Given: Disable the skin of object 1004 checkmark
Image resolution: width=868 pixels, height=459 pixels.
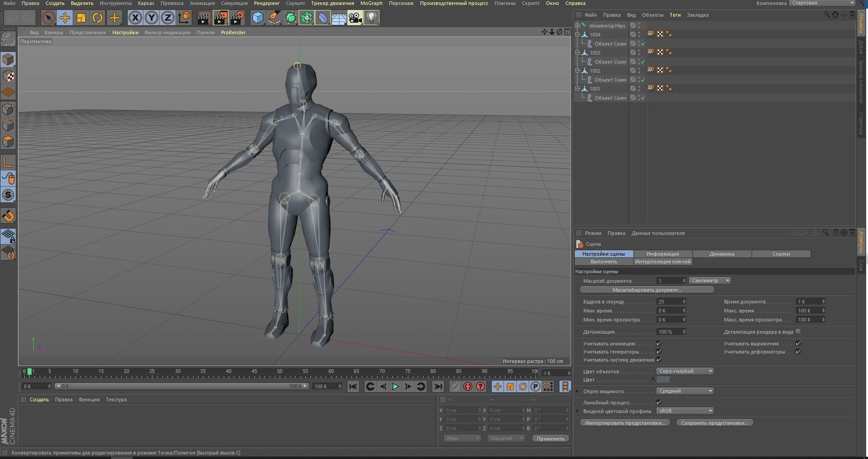Looking at the screenshot, I should (x=643, y=44).
